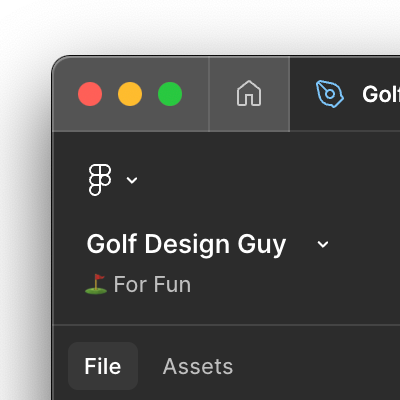The width and height of the screenshot is (400, 400).
Task: Maximize the window with the green button
Action: coord(170,94)
